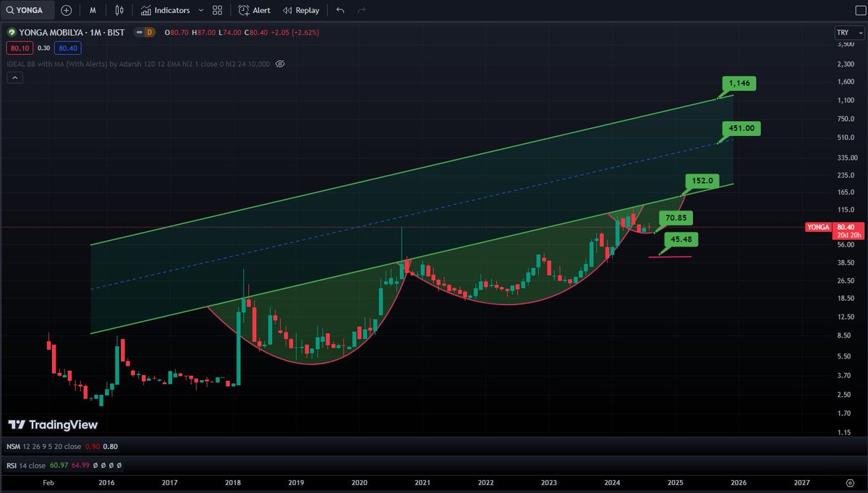Open the Indicators dialog
Screen dimensions: 868x493
tap(166, 10)
